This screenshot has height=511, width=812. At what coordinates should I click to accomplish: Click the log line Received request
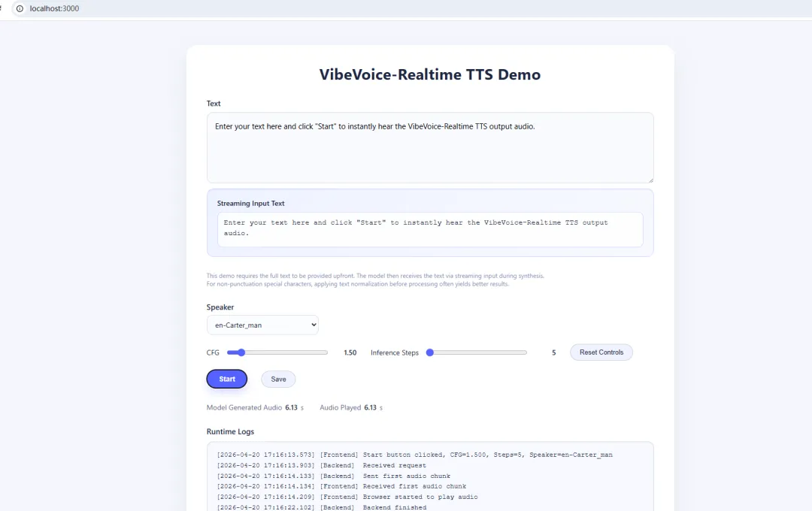(322, 465)
